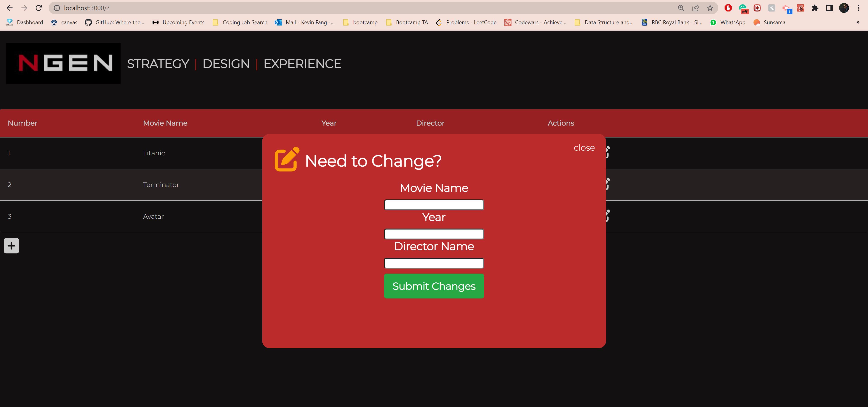Open the canvas bookmark

click(64, 22)
